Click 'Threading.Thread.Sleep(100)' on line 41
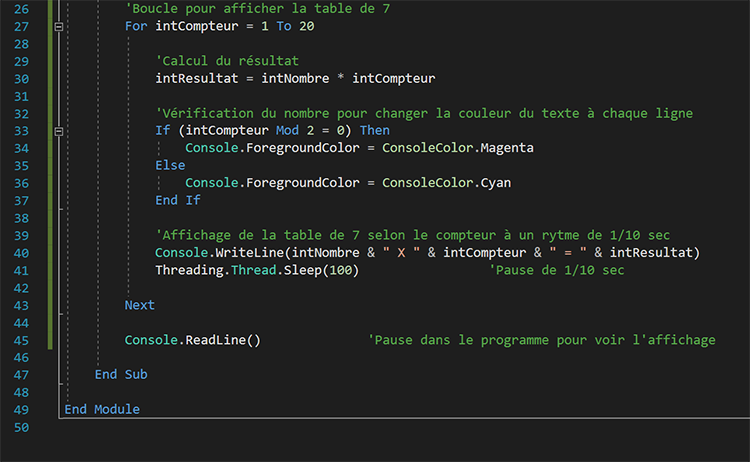Viewport: 750px width, 462px height. [x=257, y=270]
